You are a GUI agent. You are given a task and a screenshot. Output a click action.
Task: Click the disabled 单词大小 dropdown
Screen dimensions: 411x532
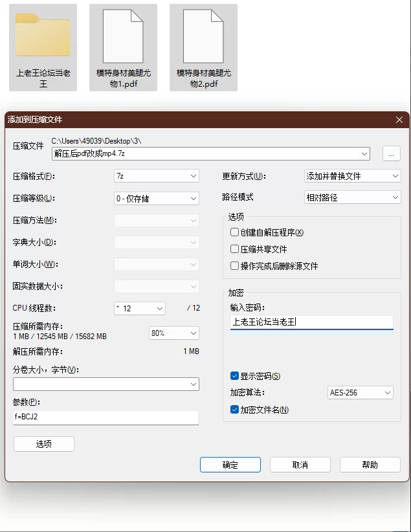(x=157, y=265)
